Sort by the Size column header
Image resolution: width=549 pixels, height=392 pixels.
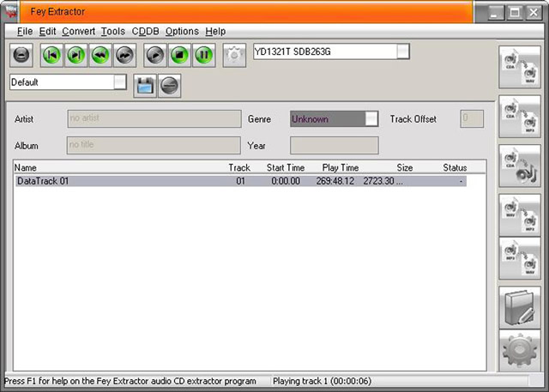point(405,167)
